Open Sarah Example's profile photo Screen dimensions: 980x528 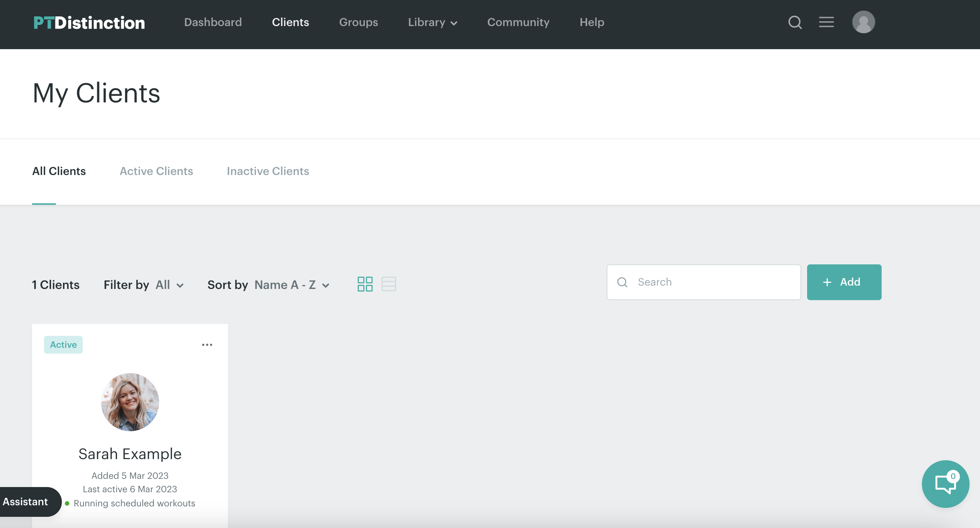pos(130,402)
